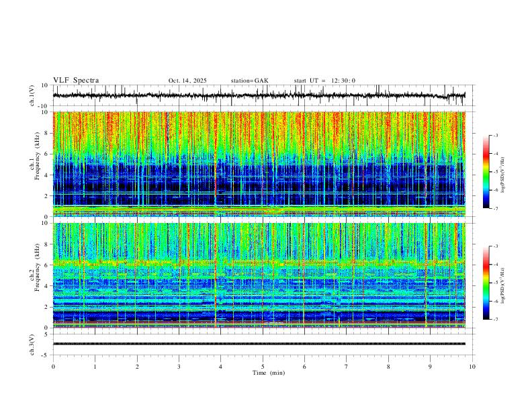Click the lower color bar log(PSD) label
This screenshot has height=411, width=532.
[x=503, y=285]
